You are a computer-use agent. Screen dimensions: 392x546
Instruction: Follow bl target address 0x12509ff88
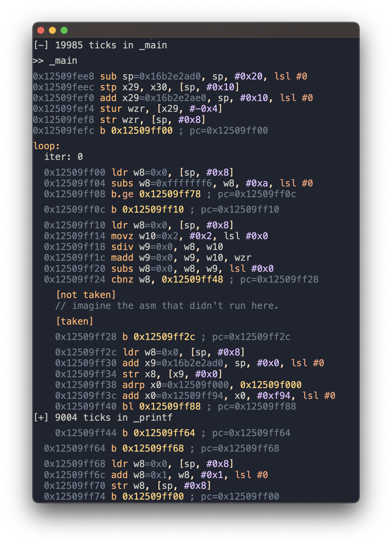170,406
